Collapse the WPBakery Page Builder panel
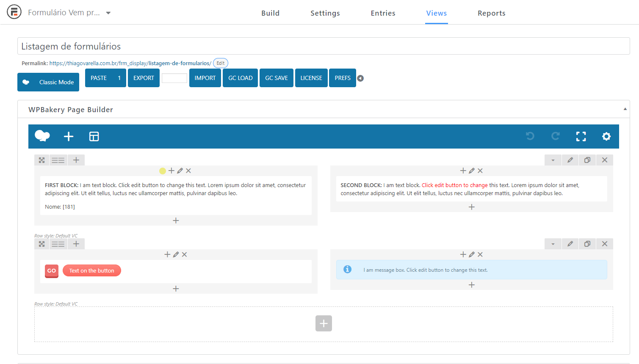 tap(625, 109)
